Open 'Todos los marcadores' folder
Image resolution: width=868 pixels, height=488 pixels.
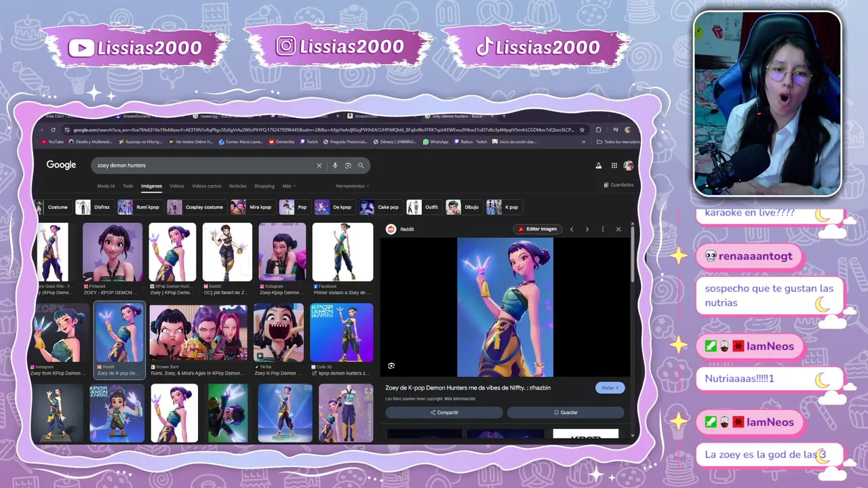pos(618,142)
